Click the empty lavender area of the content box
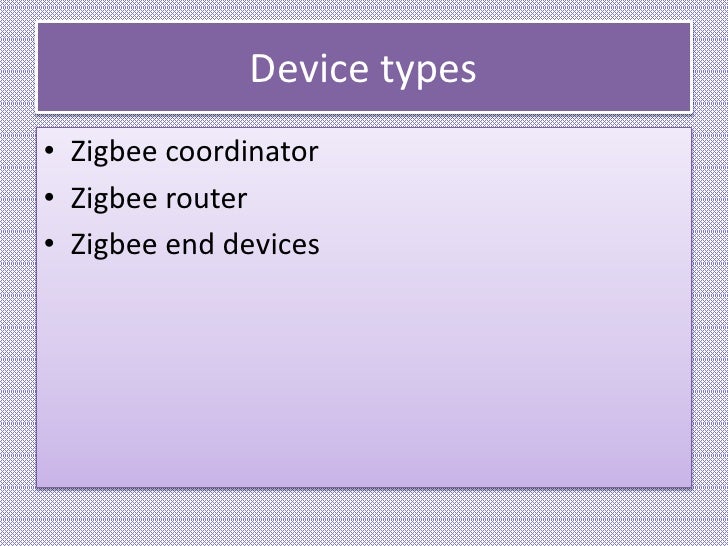This screenshot has width=728, height=546. [x=364, y=371]
